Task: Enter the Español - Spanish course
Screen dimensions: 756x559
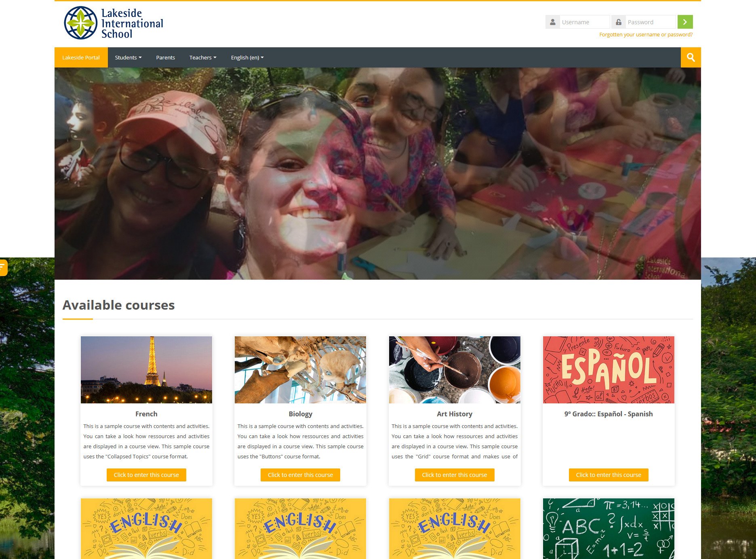Action: [608, 475]
